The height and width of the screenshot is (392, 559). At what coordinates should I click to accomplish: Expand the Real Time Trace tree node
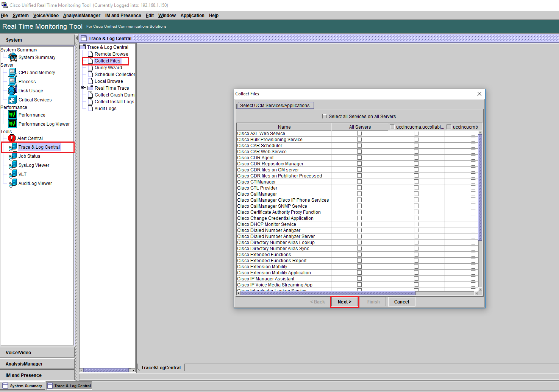pos(83,87)
